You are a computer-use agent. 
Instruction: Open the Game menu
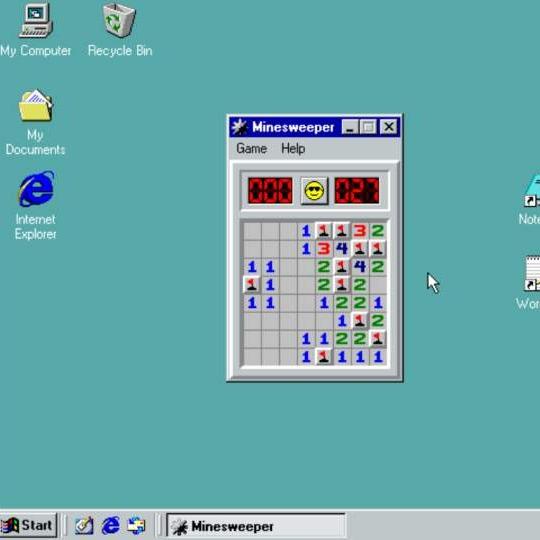point(251,148)
